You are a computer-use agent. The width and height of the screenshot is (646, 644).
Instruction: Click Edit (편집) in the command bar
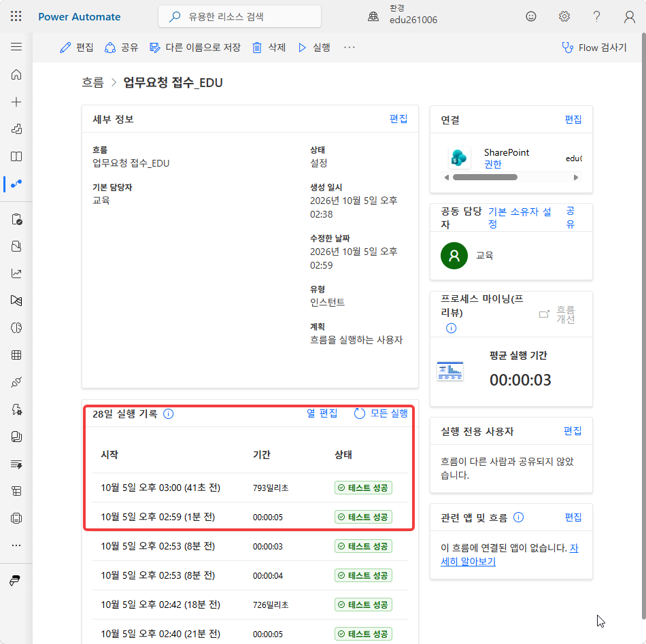(x=77, y=48)
